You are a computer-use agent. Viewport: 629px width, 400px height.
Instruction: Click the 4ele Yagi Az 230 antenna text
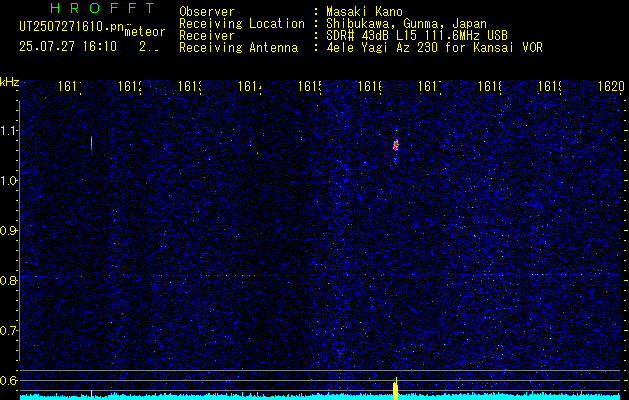[434, 48]
